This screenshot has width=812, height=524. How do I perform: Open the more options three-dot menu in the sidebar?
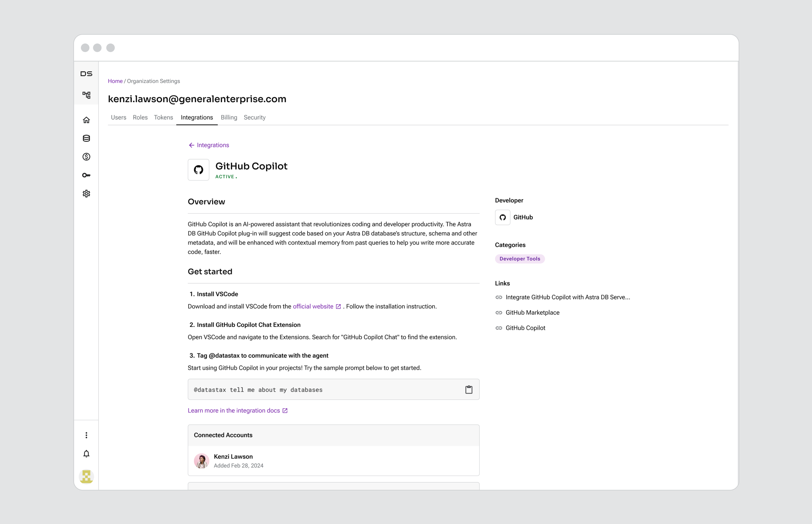[86, 435]
